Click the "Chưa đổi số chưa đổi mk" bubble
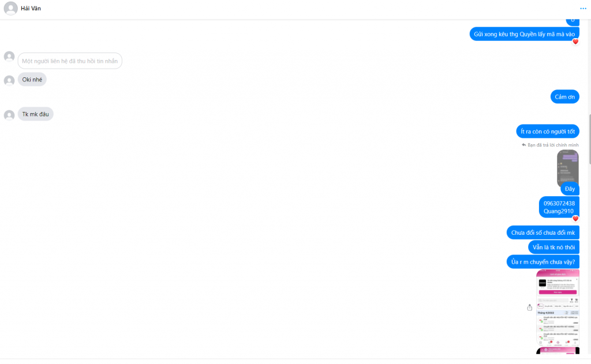591x364 pixels. (x=543, y=232)
